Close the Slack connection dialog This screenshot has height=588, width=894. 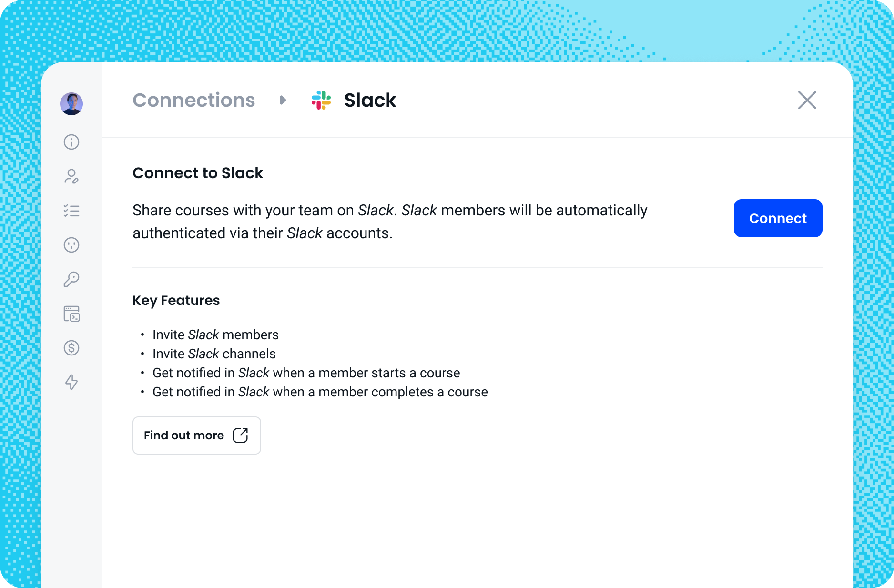[807, 100]
